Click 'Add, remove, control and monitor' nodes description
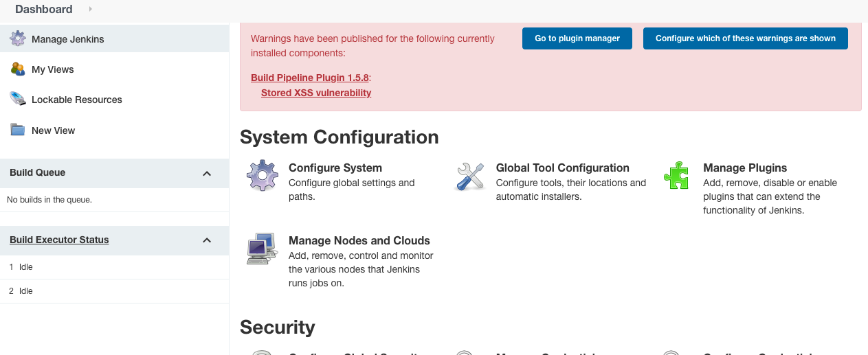The image size is (868, 355). coord(361,269)
